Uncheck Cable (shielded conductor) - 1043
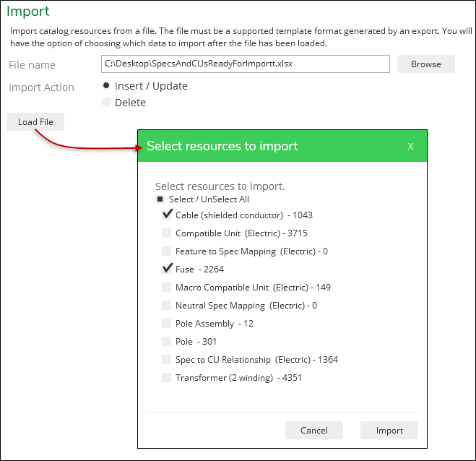This screenshot has height=461, width=476. point(167,215)
